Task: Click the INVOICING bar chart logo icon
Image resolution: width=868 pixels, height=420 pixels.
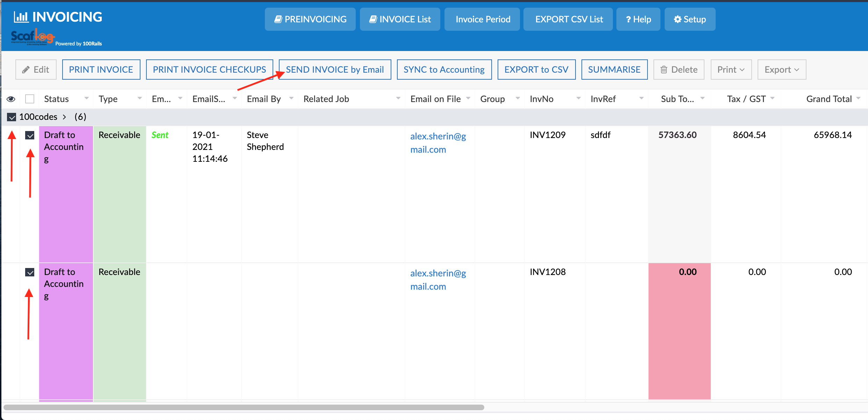Action: [21, 17]
